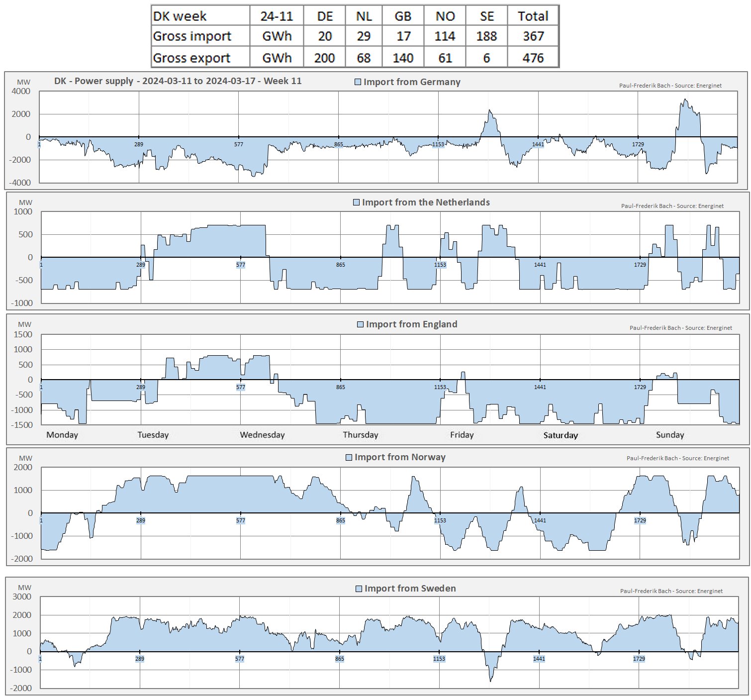Click the Import from England legend marker
Screen dimensions: 751x700
[x=361, y=324]
